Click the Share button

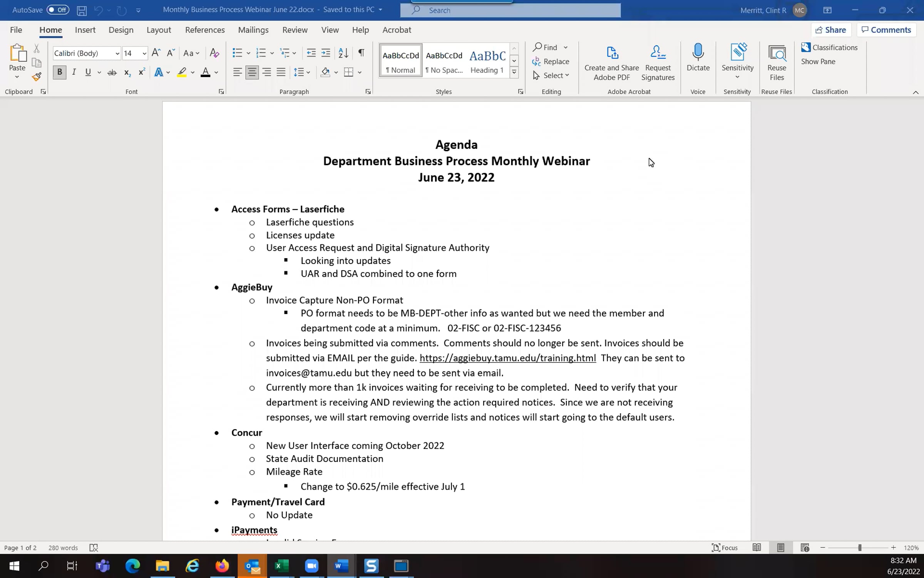point(831,30)
